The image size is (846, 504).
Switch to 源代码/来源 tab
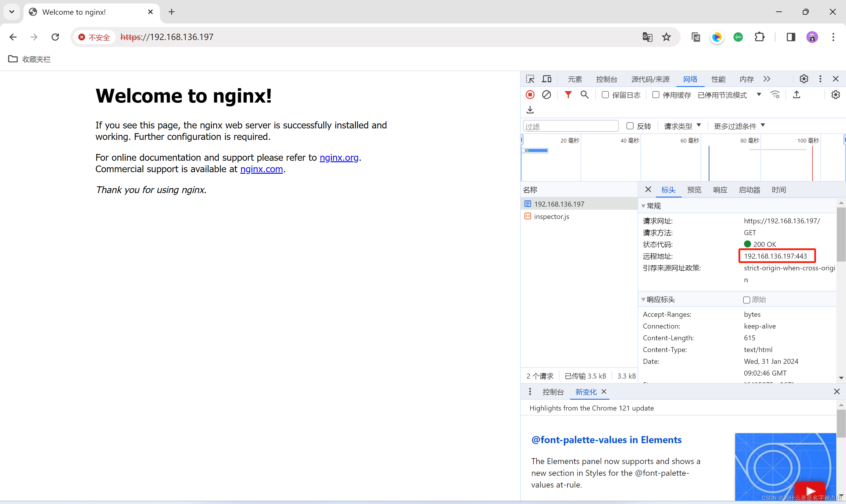pos(650,79)
